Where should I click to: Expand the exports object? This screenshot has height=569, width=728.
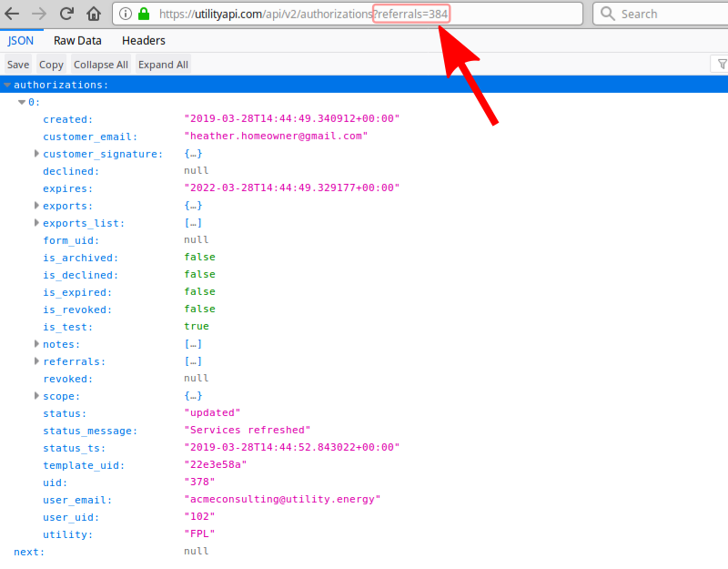36,206
